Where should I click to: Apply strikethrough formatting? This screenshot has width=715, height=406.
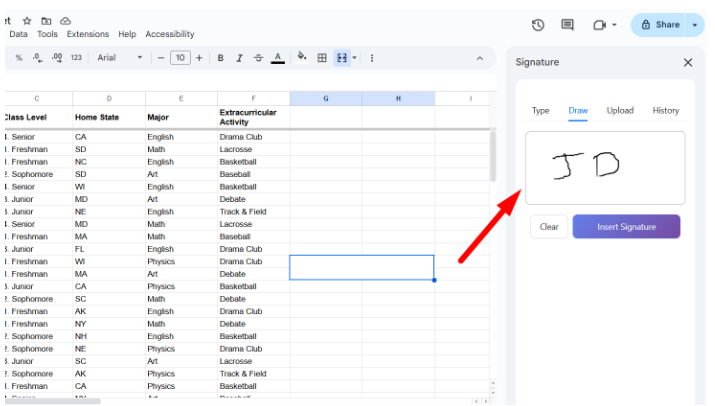point(258,58)
